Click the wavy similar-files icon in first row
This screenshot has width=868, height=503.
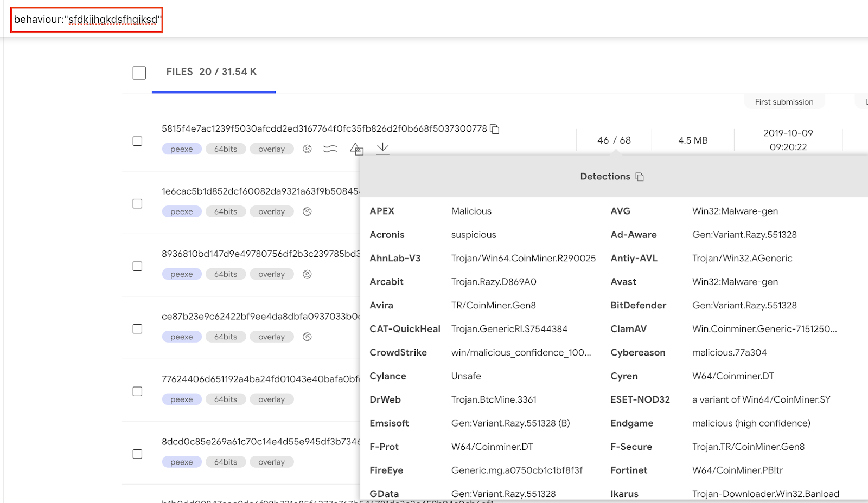click(330, 149)
